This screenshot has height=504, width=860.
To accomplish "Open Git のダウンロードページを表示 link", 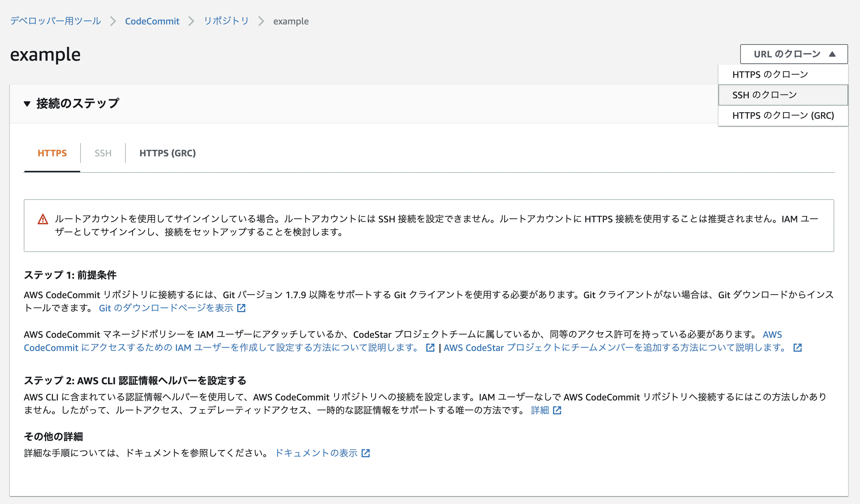I will tap(166, 308).
